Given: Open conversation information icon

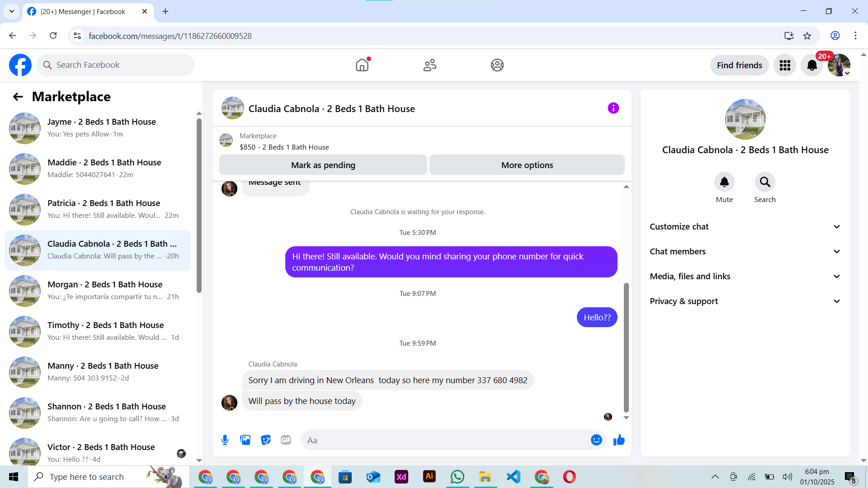Looking at the screenshot, I should 613,108.
